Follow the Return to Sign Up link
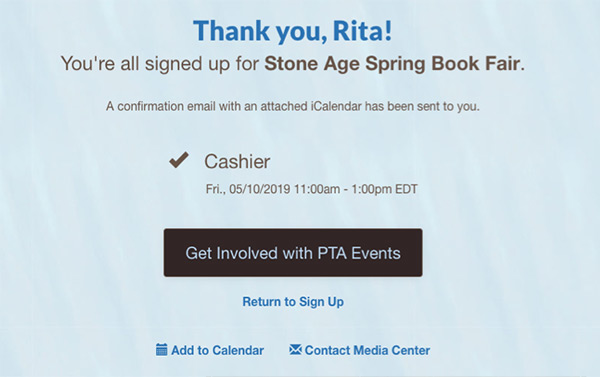 point(293,302)
